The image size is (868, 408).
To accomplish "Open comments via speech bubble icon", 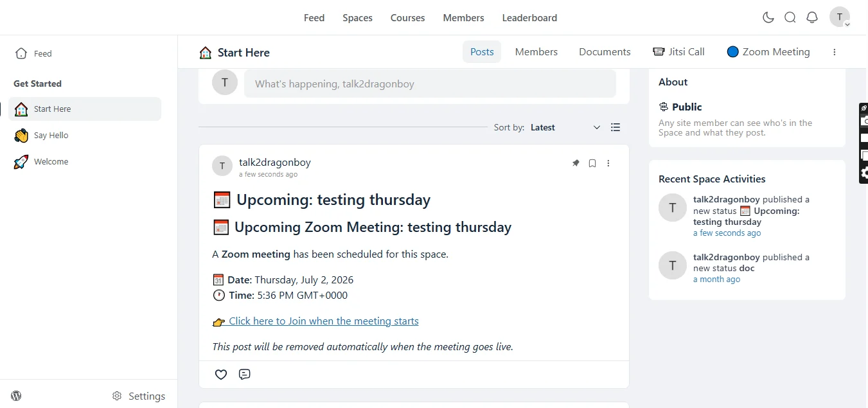I will [x=244, y=374].
